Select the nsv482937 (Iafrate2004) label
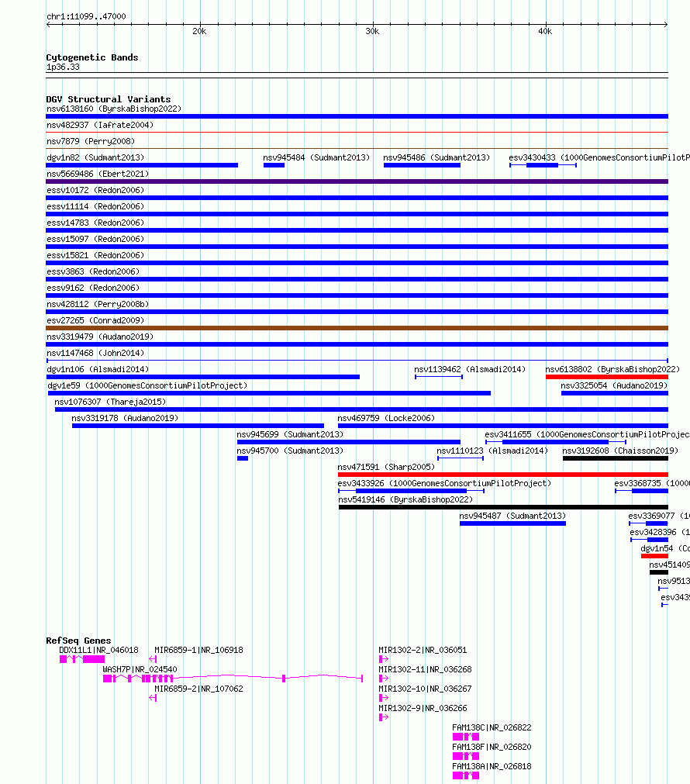This screenshot has width=690, height=784. tap(100, 125)
